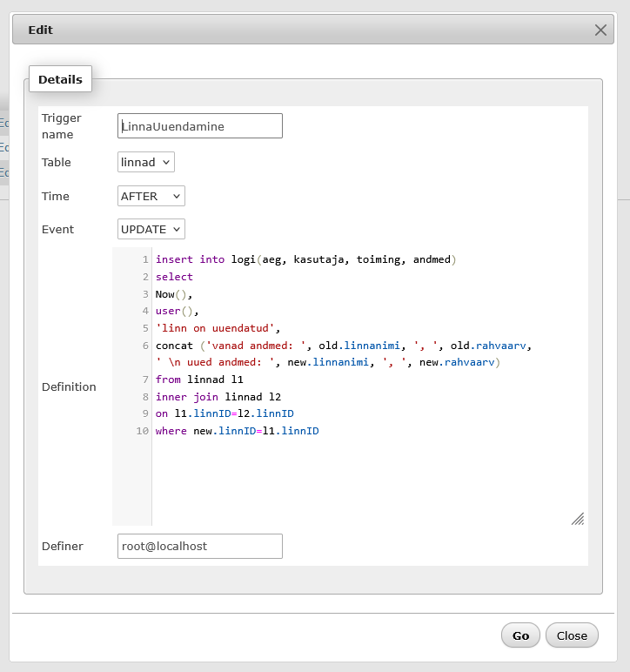Click the 'linn on uuendatud' string line
Screen dimensions: 630x672
[x=218, y=328]
